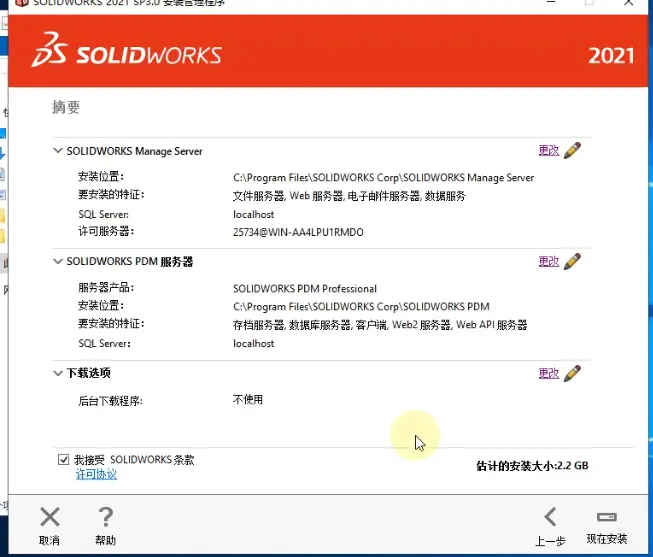Go back with 上一步 label
Screen dimensions: 653x557
[550, 541]
